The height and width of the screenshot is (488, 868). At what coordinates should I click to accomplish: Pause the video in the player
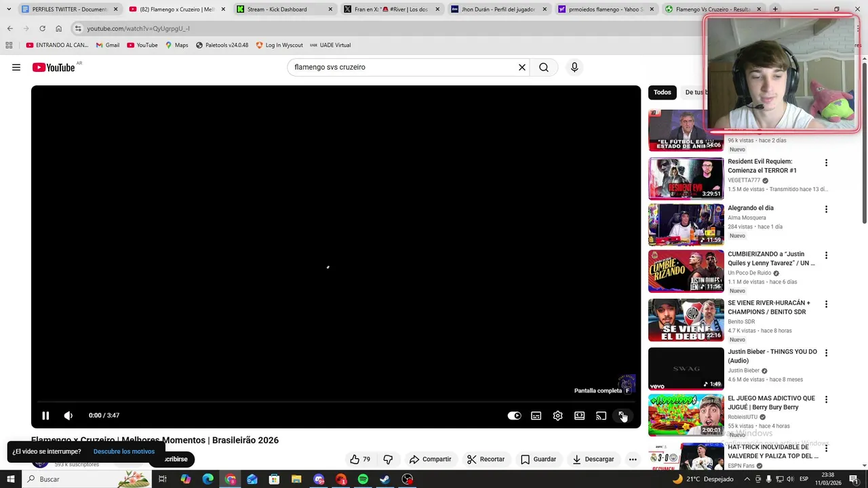(x=45, y=415)
